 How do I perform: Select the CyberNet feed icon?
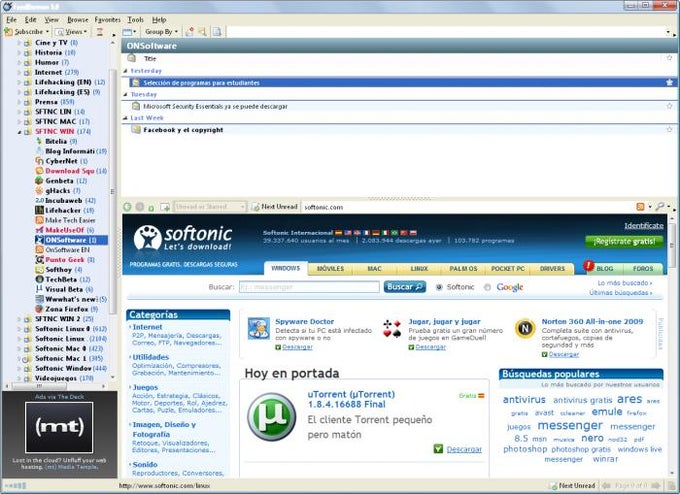point(39,161)
